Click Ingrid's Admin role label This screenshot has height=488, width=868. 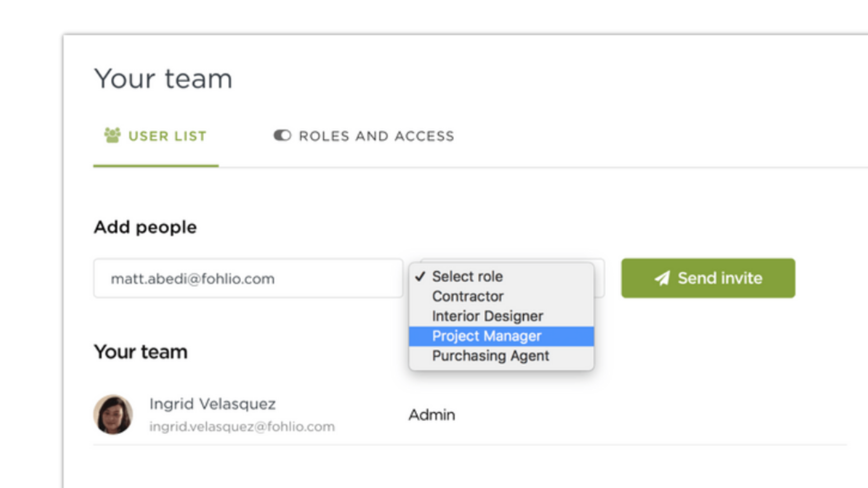432,415
